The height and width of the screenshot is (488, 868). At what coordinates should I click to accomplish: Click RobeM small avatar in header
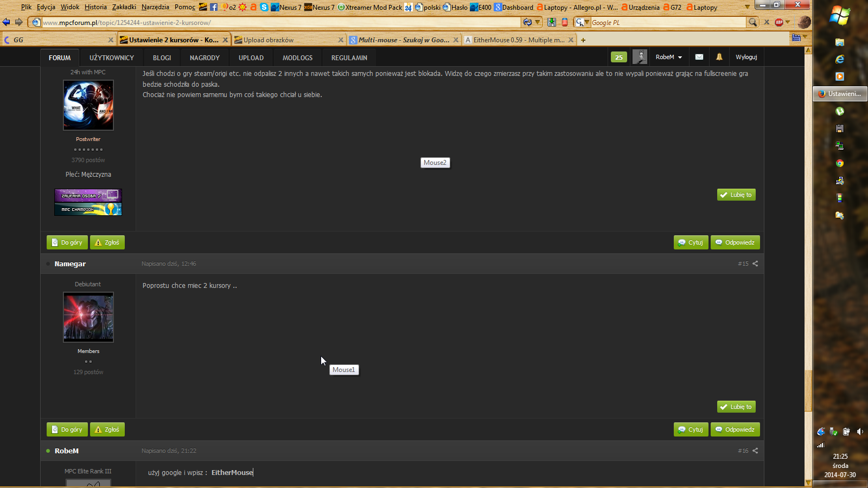pos(640,57)
